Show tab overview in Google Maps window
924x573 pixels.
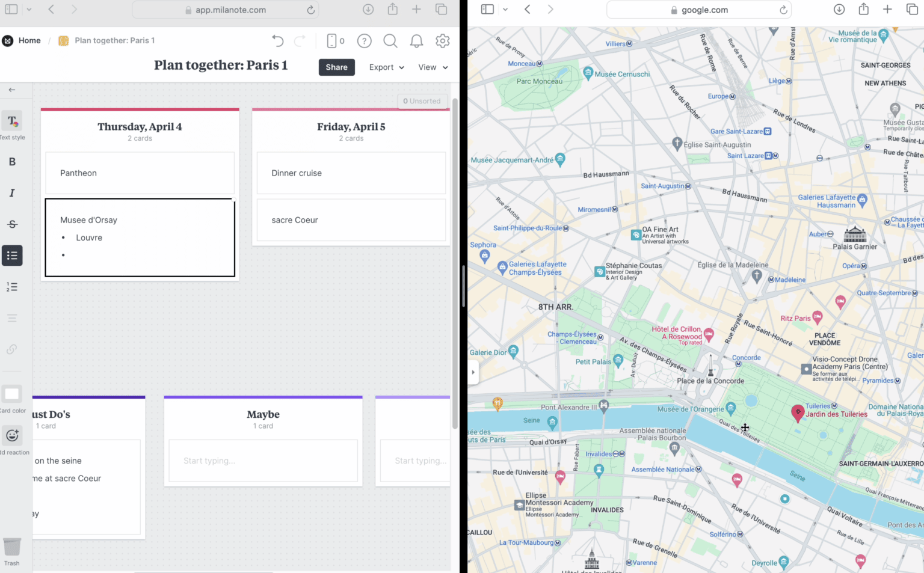click(913, 9)
